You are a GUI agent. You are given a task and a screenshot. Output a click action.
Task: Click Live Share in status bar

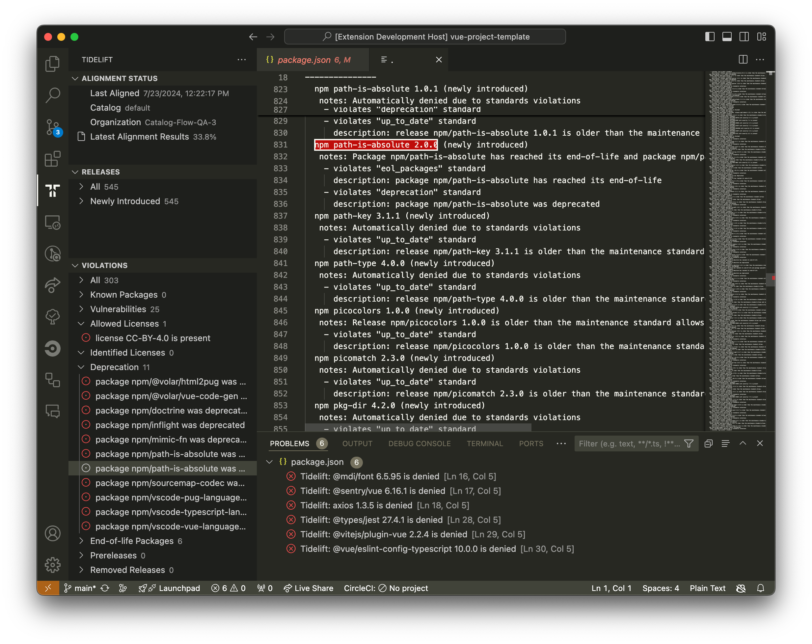(x=309, y=588)
